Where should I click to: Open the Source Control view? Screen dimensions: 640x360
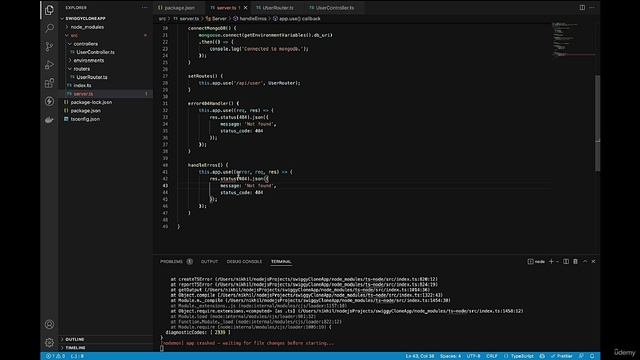[x=49, y=47]
